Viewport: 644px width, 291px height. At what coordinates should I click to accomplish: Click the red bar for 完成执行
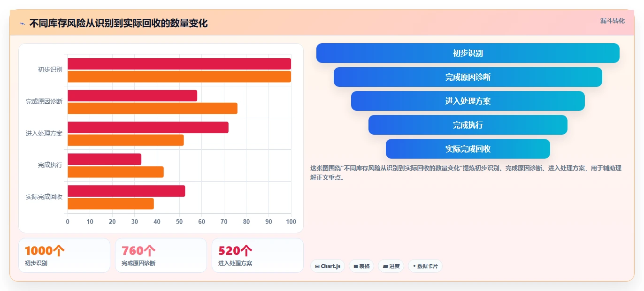pyautogui.click(x=104, y=159)
